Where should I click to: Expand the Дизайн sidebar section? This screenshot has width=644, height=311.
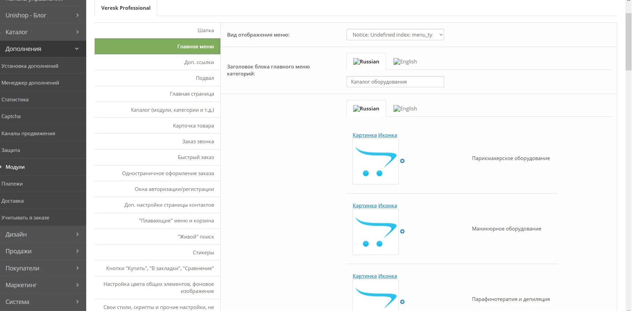tap(43, 234)
